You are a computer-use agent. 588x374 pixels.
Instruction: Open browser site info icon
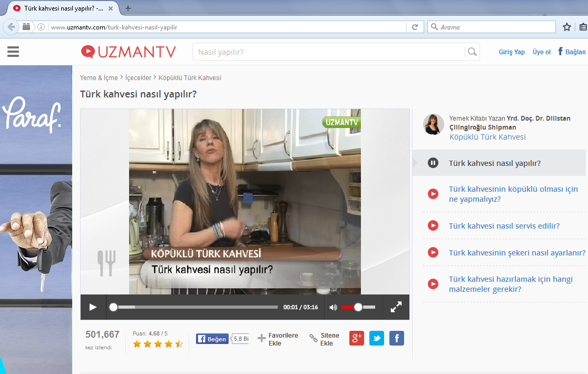pyautogui.click(x=41, y=27)
